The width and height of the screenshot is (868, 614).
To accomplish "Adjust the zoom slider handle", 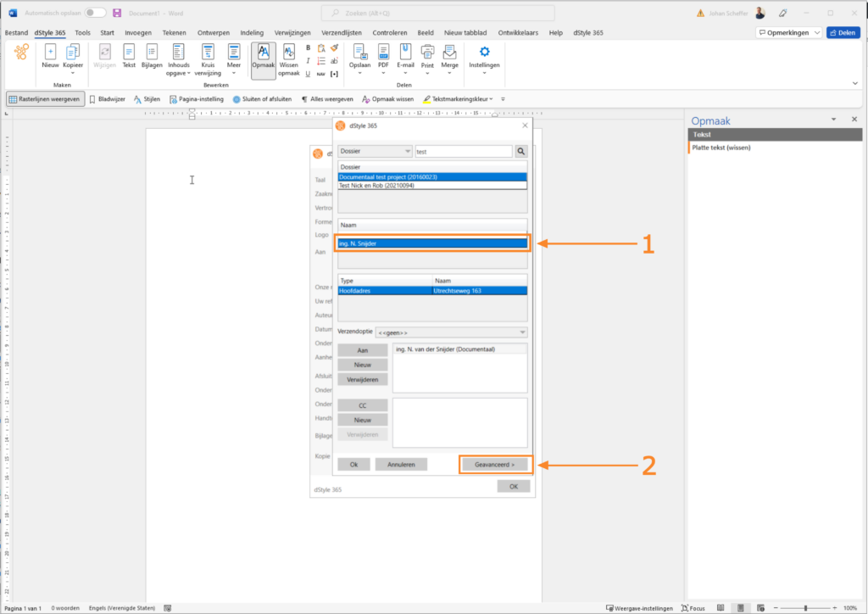I will [805, 608].
